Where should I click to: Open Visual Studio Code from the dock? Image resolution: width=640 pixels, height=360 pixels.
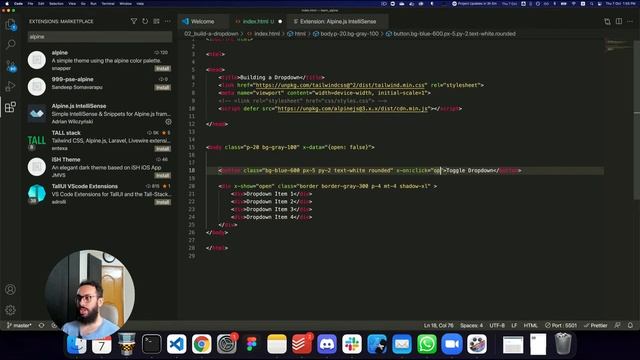tap(176, 344)
